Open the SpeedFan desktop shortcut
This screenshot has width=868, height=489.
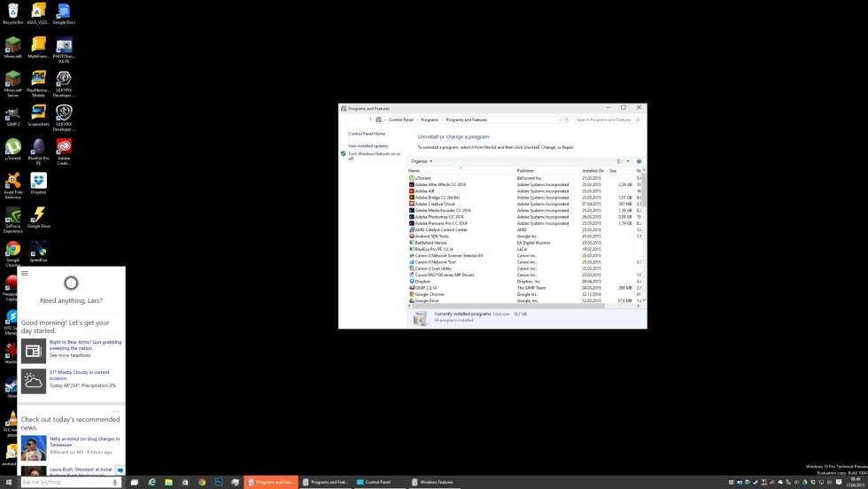[38, 252]
